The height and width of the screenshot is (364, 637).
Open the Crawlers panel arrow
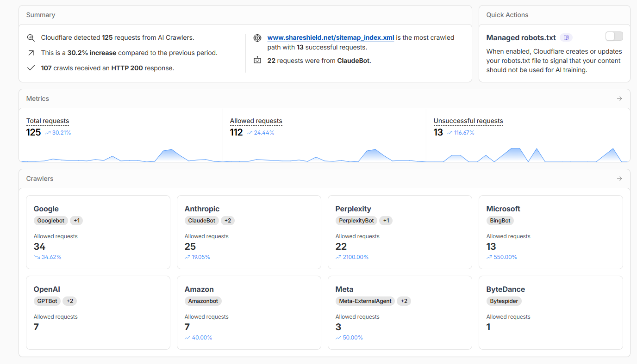(619, 179)
